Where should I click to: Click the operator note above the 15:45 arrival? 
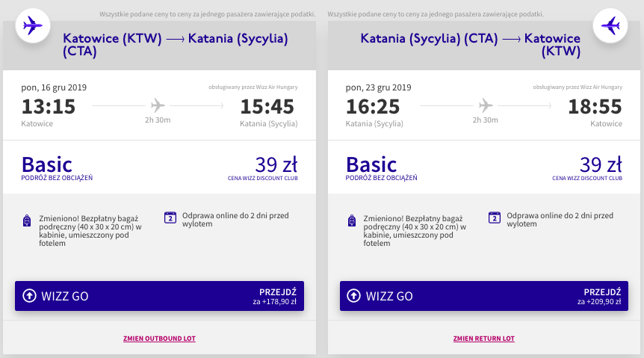(253, 87)
